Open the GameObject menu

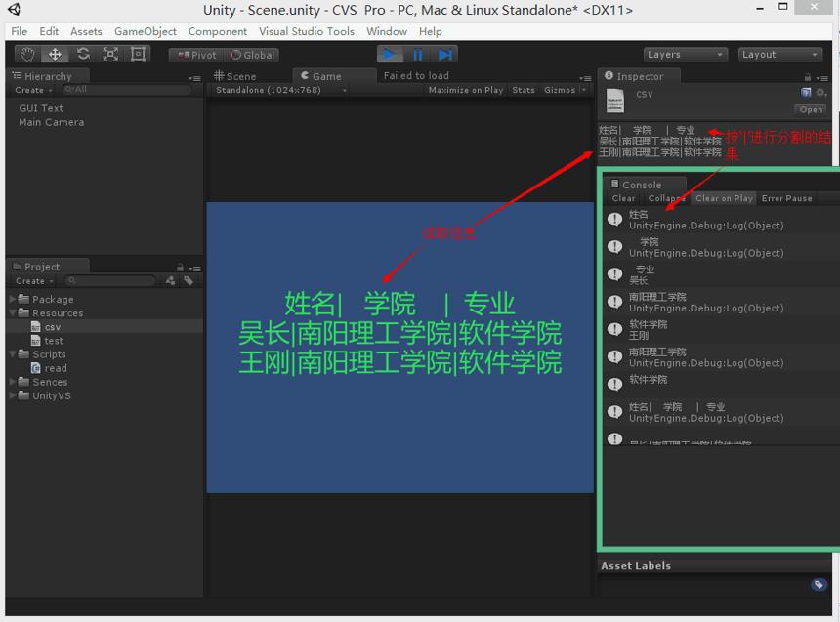click(x=146, y=31)
